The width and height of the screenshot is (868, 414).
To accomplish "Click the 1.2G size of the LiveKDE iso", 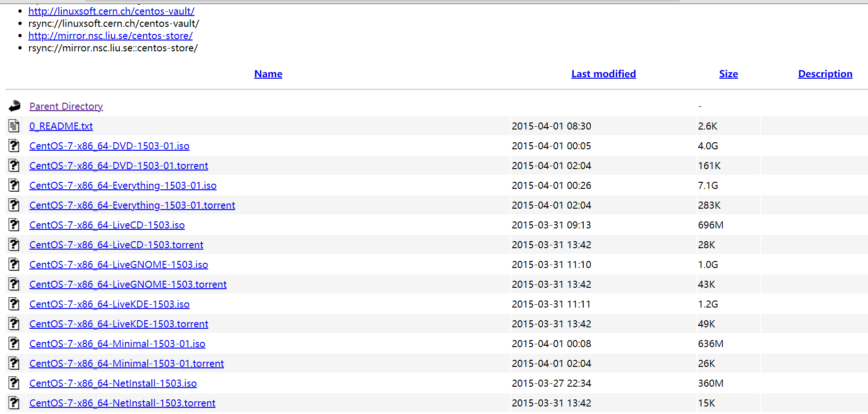I will click(x=708, y=304).
